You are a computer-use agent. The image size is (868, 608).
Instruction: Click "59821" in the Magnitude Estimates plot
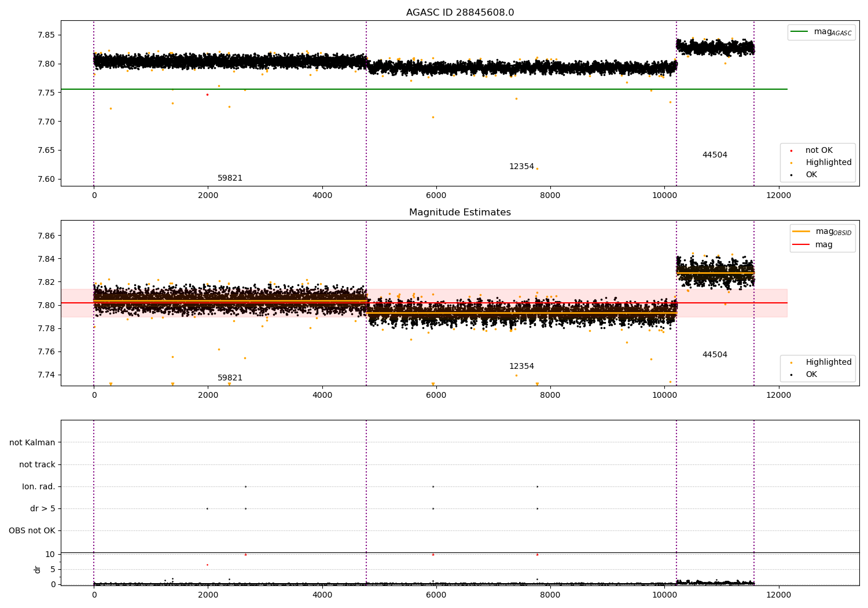pos(230,378)
